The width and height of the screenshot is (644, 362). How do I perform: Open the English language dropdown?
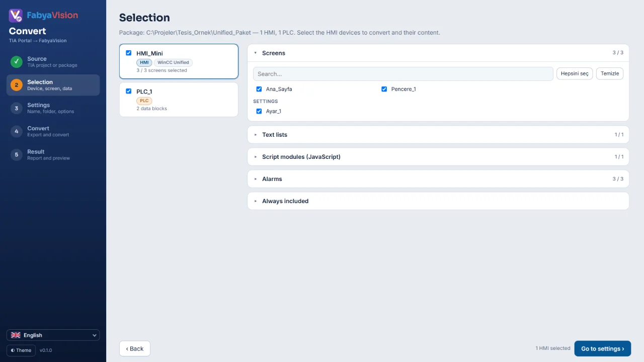click(x=53, y=335)
